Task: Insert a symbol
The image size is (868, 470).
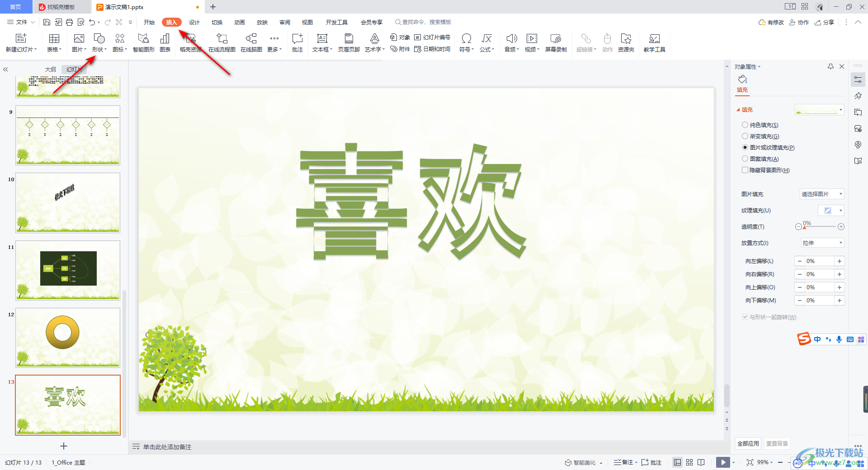Action: click(x=466, y=43)
